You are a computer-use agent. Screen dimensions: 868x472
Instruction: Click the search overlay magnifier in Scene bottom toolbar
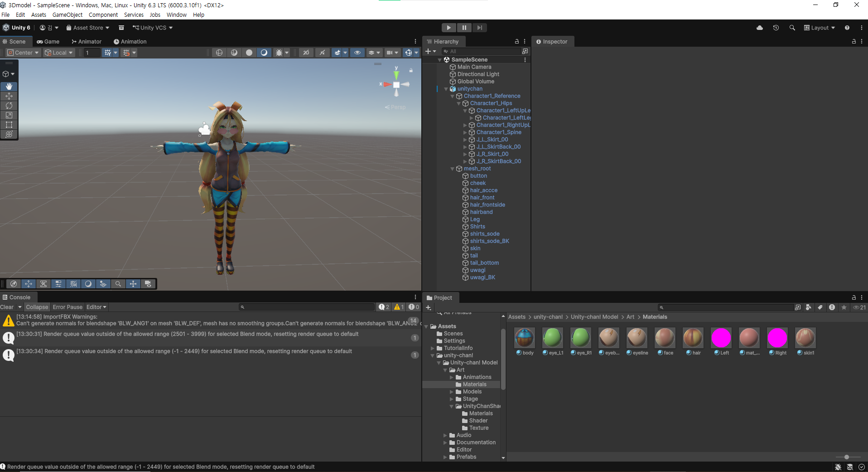(x=118, y=284)
